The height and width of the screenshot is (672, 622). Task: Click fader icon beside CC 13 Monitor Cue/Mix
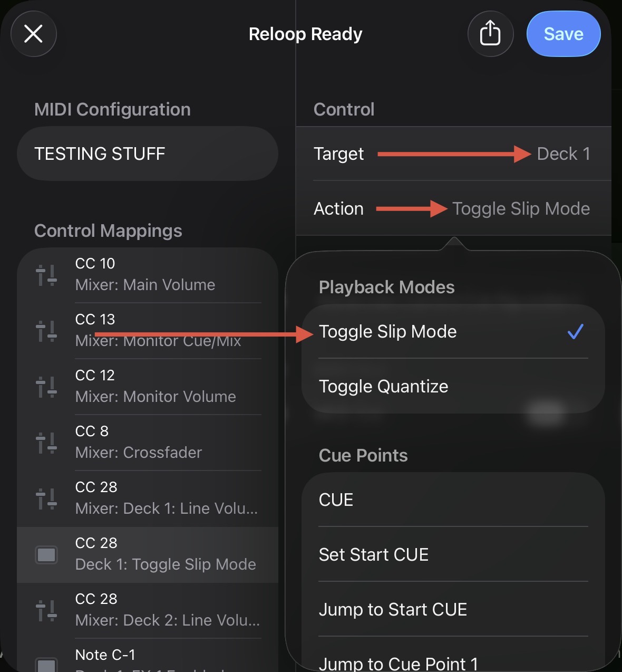pos(46,331)
